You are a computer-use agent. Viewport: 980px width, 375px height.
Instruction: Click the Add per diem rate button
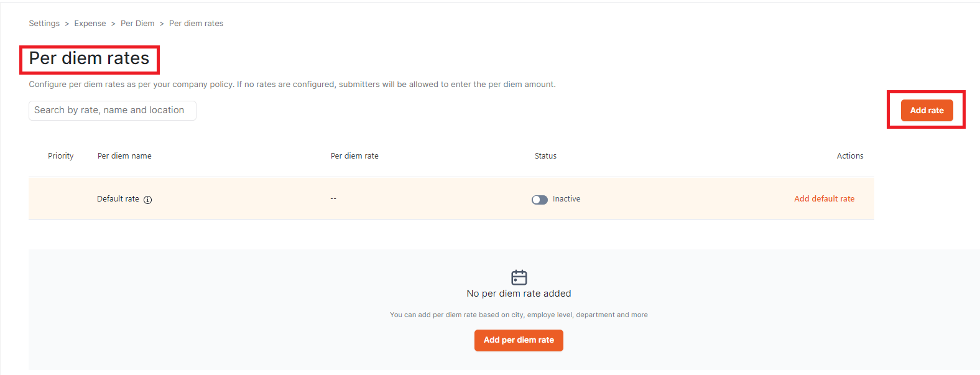coord(519,340)
